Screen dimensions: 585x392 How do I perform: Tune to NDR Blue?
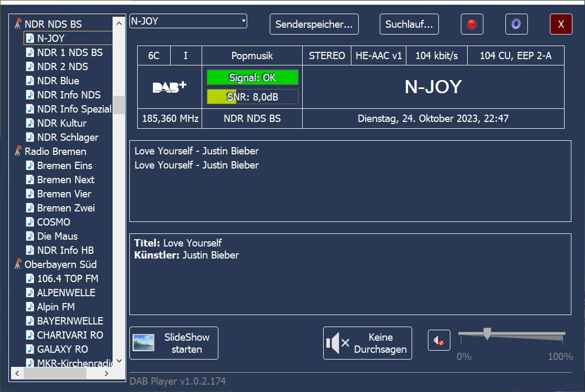tap(58, 81)
